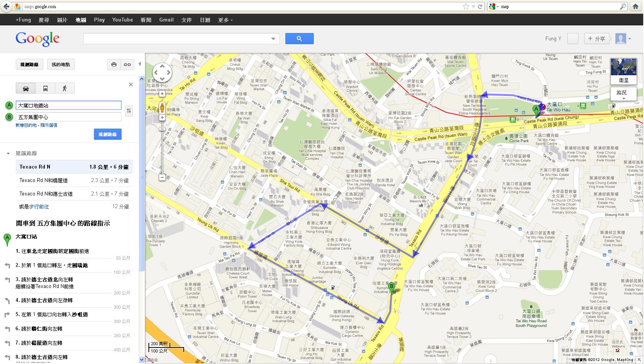
Task: Reload the page with the refresh icon
Action: [480, 7]
